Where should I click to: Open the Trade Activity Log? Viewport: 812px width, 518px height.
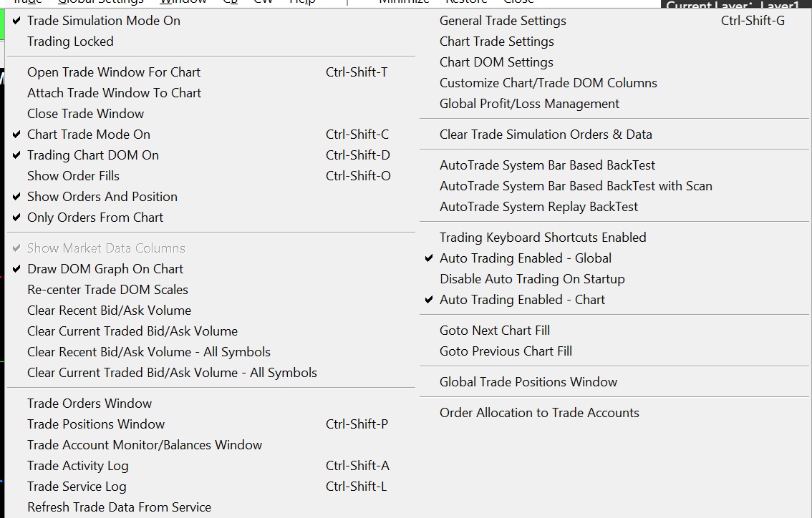tap(78, 466)
